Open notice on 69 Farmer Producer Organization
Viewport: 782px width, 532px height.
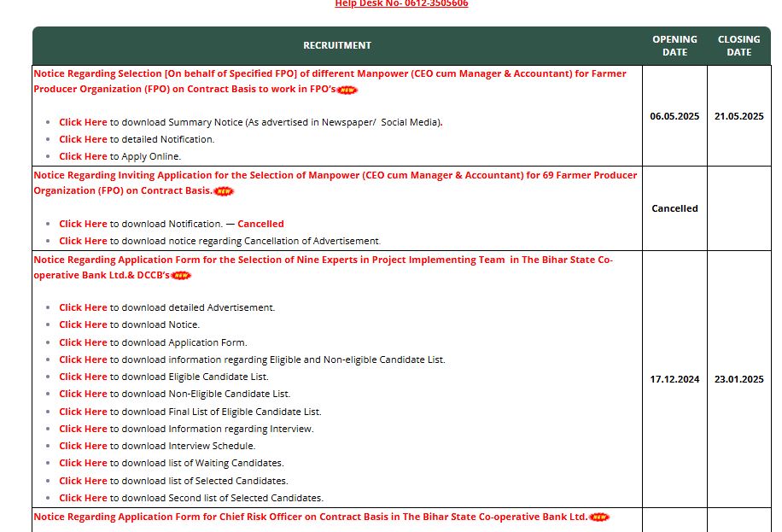pos(336,183)
